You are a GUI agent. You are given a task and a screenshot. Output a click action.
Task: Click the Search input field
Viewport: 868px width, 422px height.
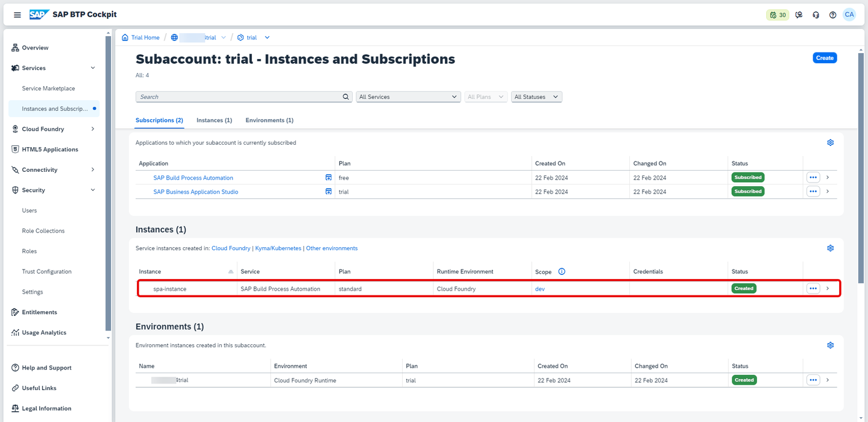pyautogui.click(x=239, y=96)
